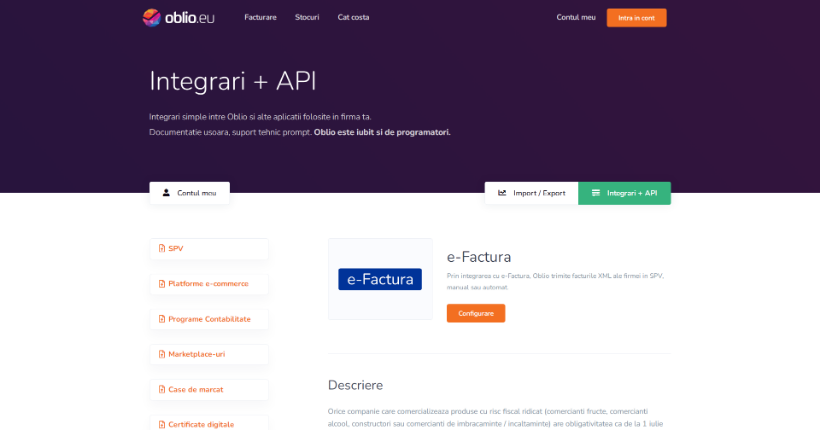Open the Marketplace-uri category

click(209, 354)
